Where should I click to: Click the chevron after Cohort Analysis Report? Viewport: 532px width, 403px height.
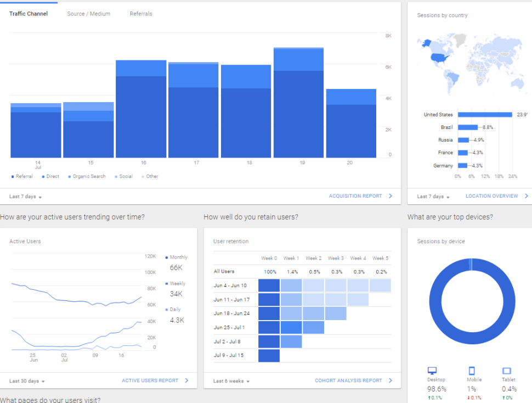(x=390, y=380)
